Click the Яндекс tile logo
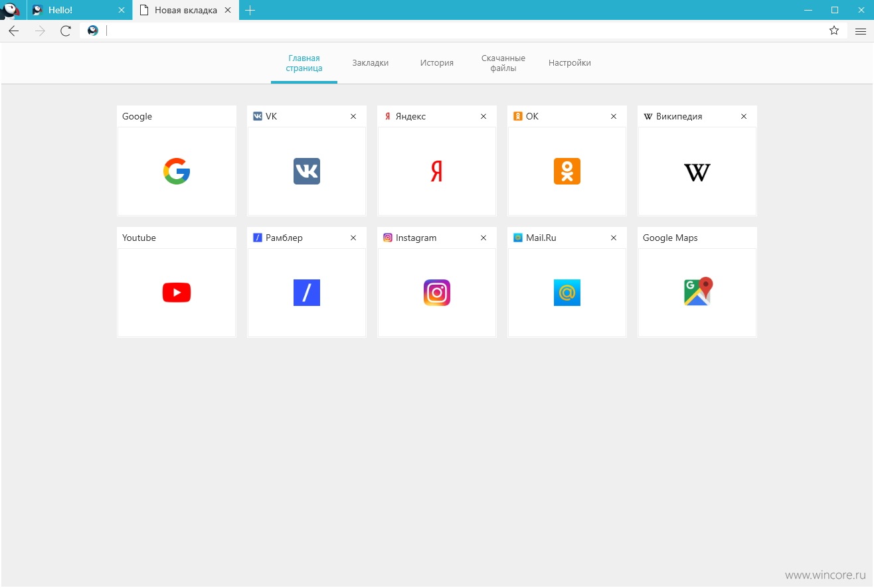The width and height of the screenshot is (874, 588). tap(436, 171)
